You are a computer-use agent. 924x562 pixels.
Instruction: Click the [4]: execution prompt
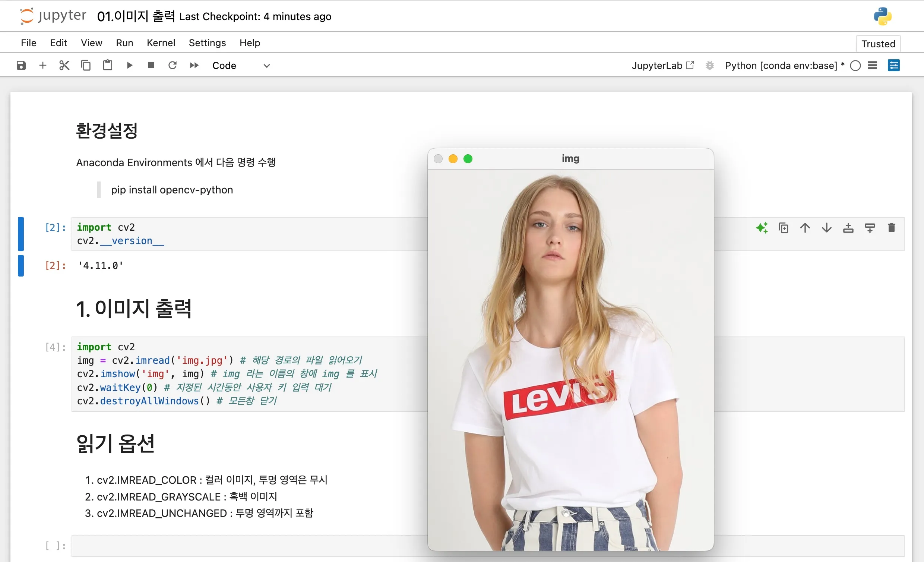coord(56,347)
